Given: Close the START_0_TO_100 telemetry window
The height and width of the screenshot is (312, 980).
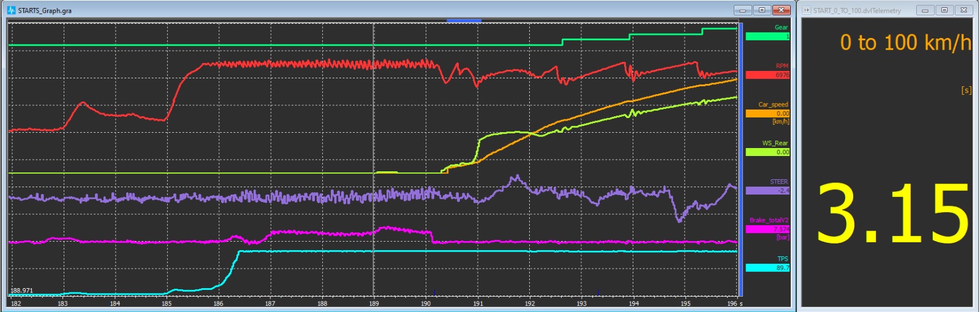Looking at the screenshot, I should tap(963, 10).
